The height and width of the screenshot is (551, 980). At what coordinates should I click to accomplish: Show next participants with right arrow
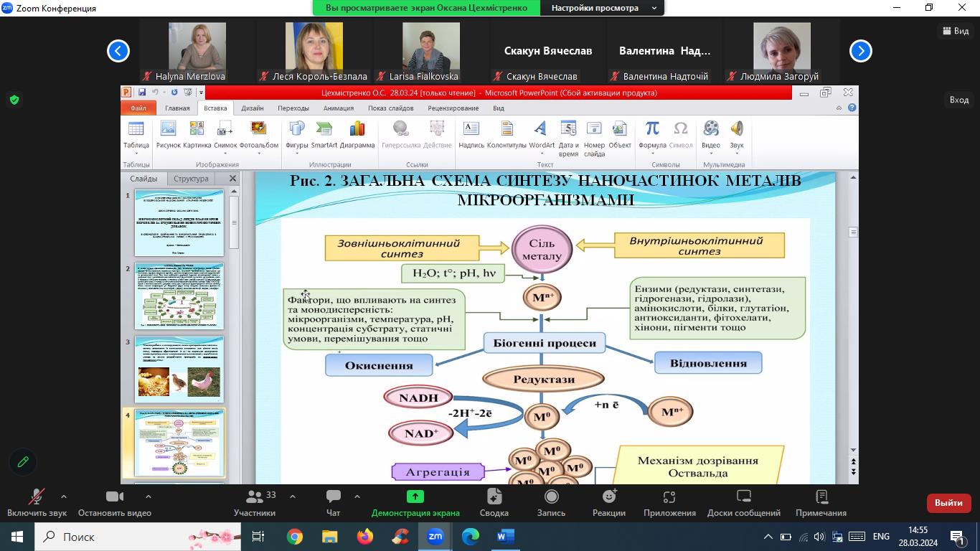click(x=860, y=51)
